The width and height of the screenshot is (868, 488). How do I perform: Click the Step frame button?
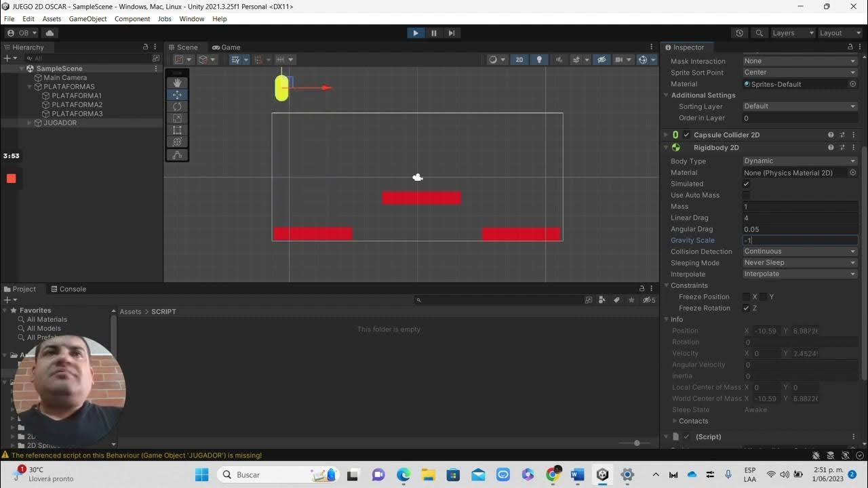pyautogui.click(x=452, y=33)
